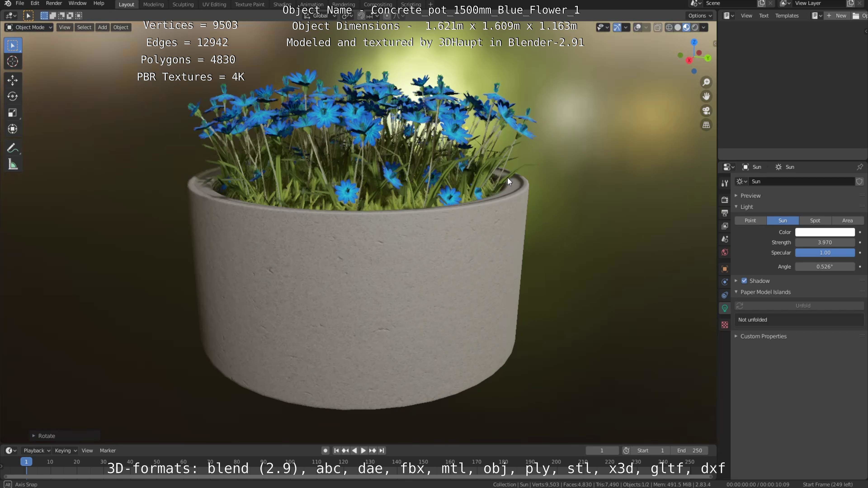The image size is (868, 488).
Task: Set light type to Point
Action: (750, 221)
